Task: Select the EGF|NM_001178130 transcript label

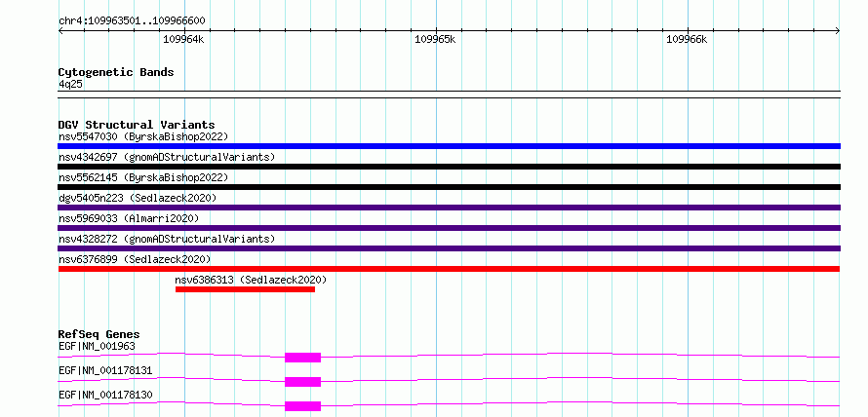Action: coord(105,395)
